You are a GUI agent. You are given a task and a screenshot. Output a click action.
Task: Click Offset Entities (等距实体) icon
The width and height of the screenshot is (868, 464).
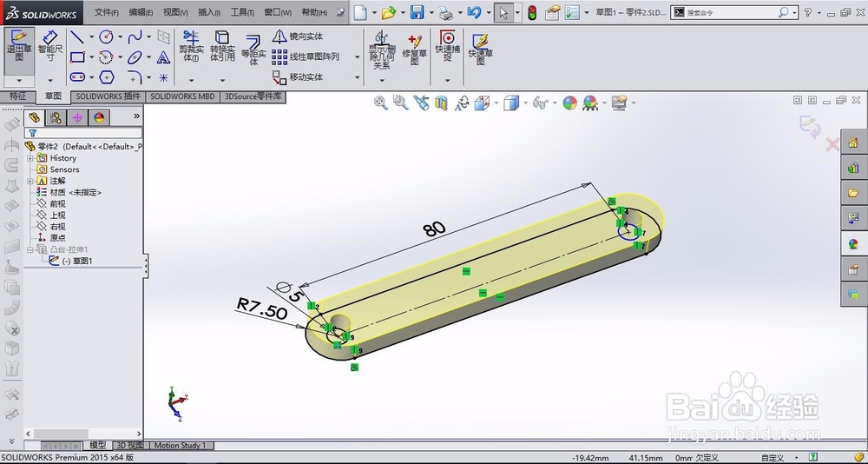(253, 42)
